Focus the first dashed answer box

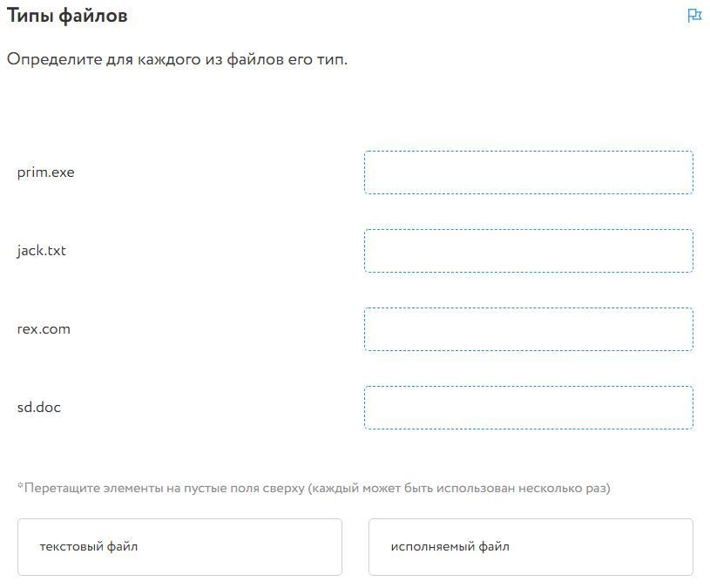coord(528,172)
